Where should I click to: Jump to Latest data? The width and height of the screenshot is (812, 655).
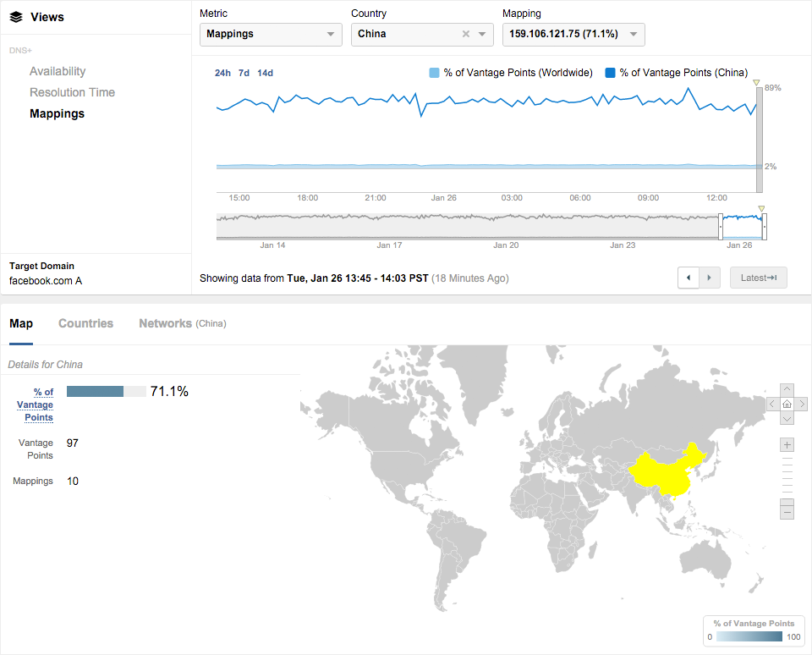tap(758, 278)
